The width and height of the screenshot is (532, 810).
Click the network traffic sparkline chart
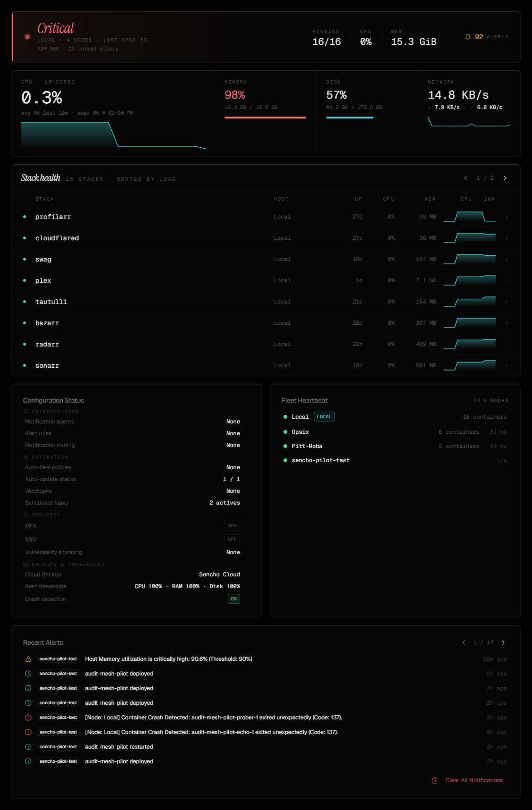(469, 122)
